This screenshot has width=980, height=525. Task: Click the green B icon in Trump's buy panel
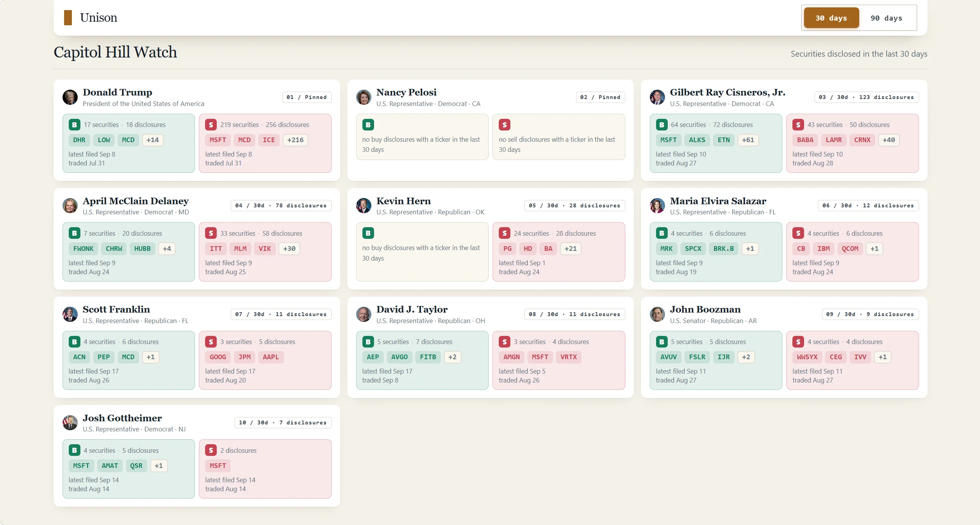(75, 125)
